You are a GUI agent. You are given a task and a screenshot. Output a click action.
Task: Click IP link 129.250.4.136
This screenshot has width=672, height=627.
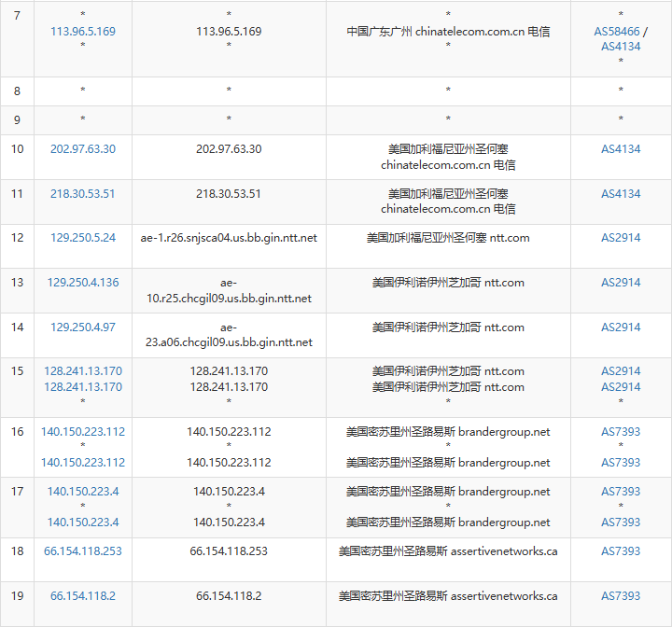(x=83, y=283)
